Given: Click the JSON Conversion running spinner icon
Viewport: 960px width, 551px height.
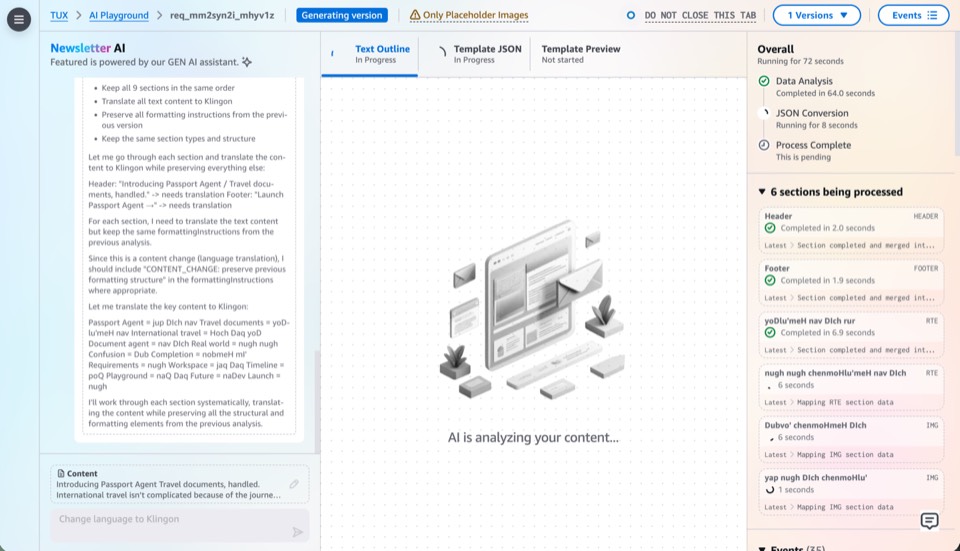Looking at the screenshot, I should [x=763, y=113].
